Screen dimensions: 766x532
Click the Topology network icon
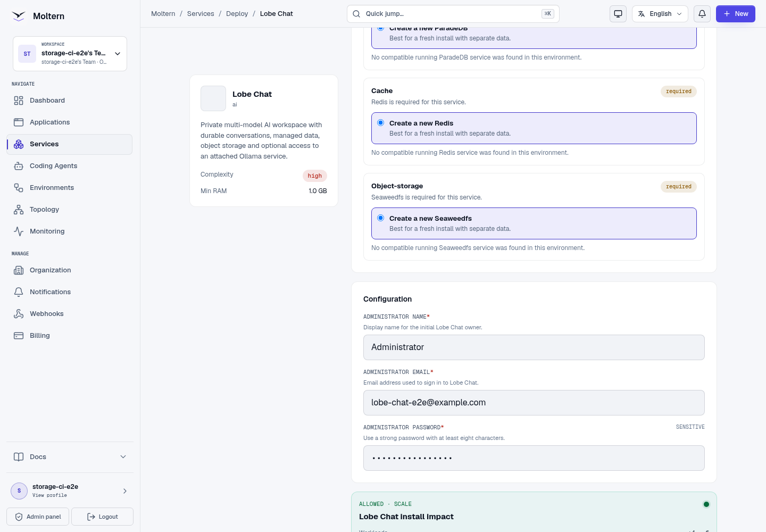[x=19, y=210]
